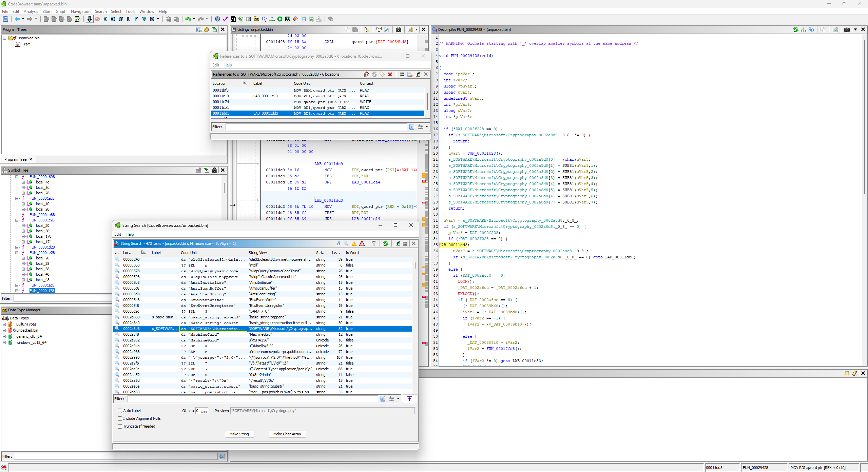The width and height of the screenshot is (868, 472).
Task: Click the funnel filter icon in String Search
Action: pos(374,243)
